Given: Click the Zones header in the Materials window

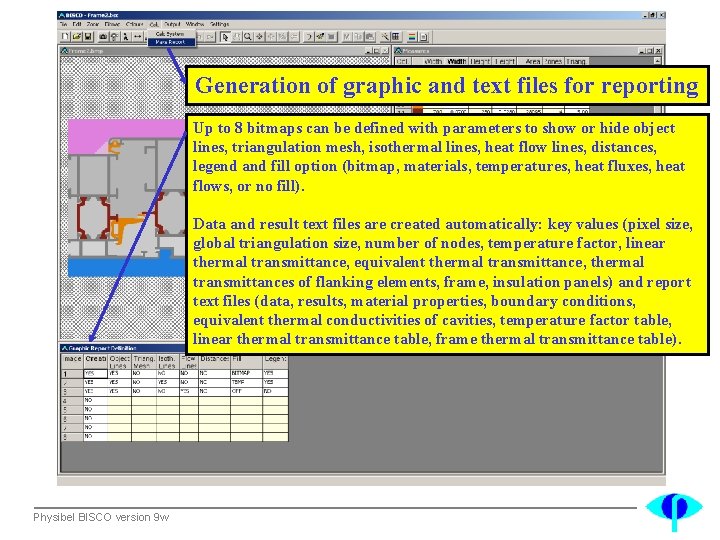Looking at the screenshot, I should (x=553, y=61).
